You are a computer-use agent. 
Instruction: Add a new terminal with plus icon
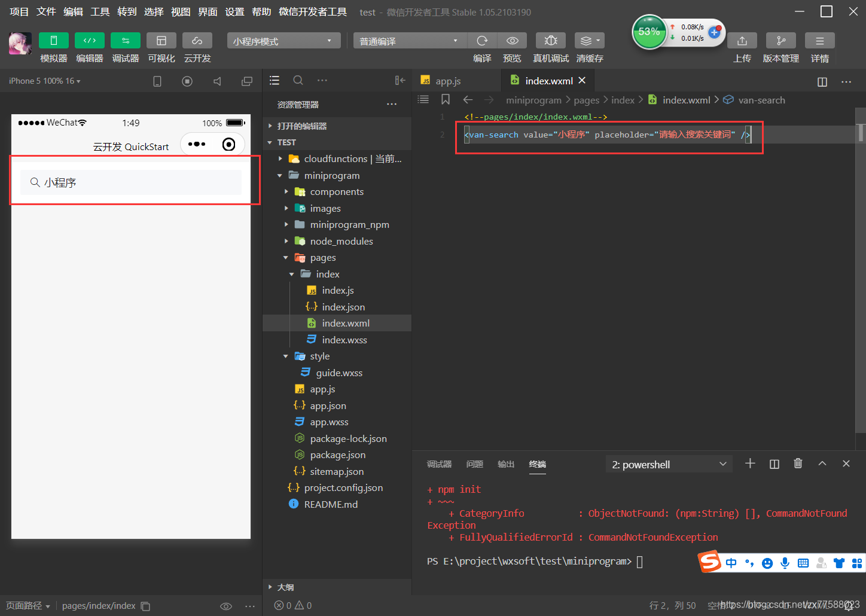point(750,463)
